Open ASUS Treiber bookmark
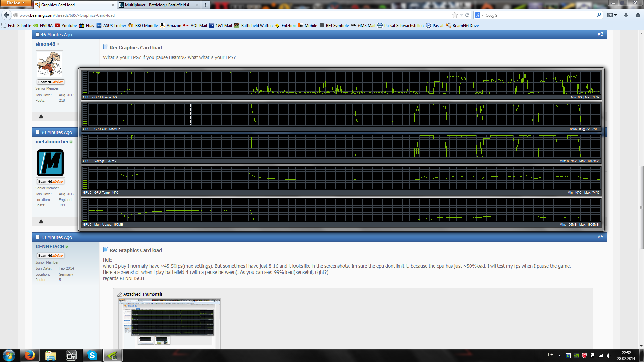644x362 pixels. (111, 25)
